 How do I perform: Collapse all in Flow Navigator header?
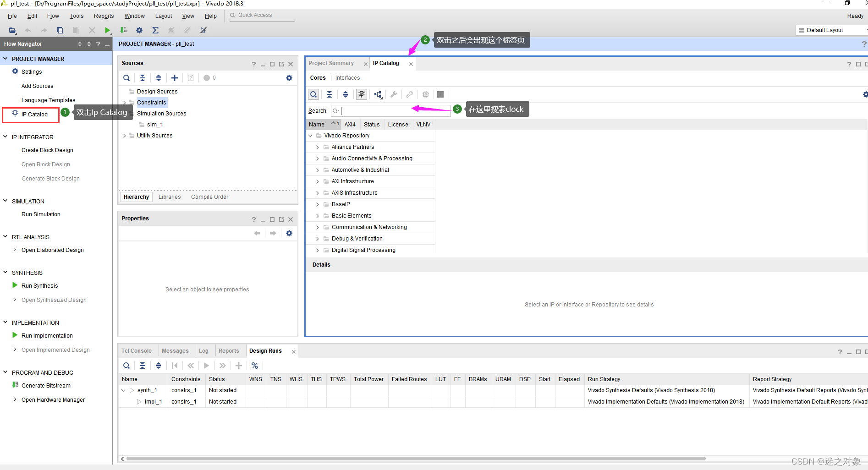80,44
